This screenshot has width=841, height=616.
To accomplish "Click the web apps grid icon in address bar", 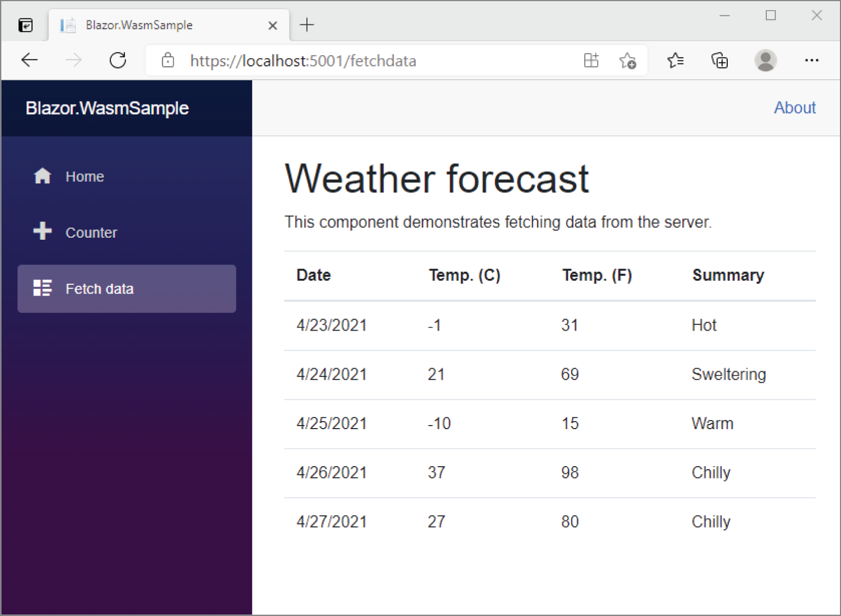I will pyautogui.click(x=591, y=60).
